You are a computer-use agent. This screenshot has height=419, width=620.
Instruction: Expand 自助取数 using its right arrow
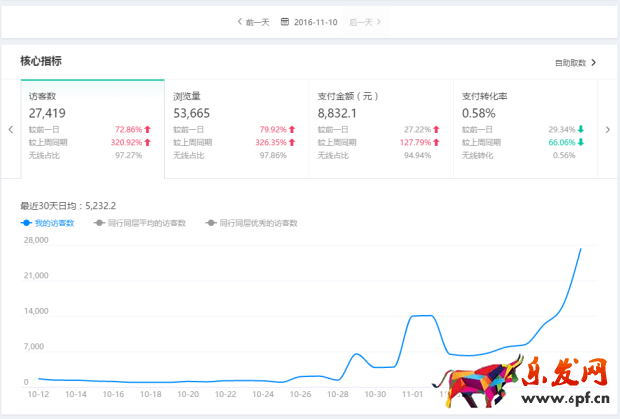point(594,63)
